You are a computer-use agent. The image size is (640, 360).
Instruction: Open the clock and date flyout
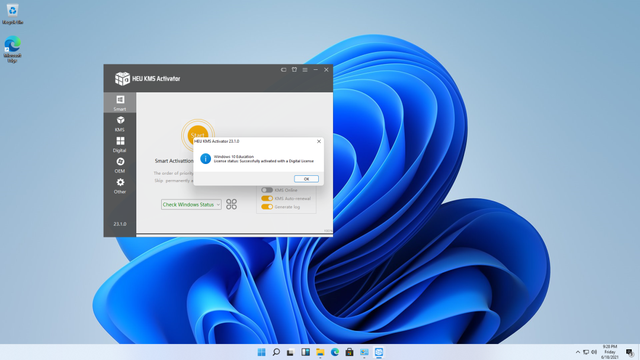(x=609, y=352)
